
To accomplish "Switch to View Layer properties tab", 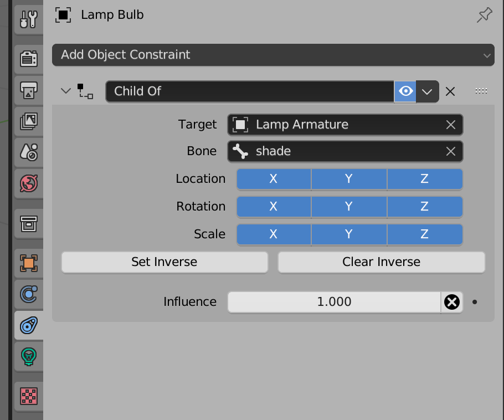I will [28, 120].
